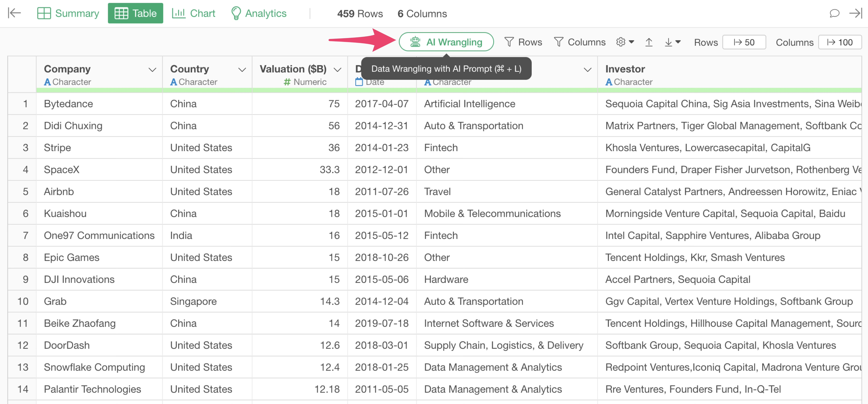Expand the Company column menu
868x404 pixels.
[152, 70]
